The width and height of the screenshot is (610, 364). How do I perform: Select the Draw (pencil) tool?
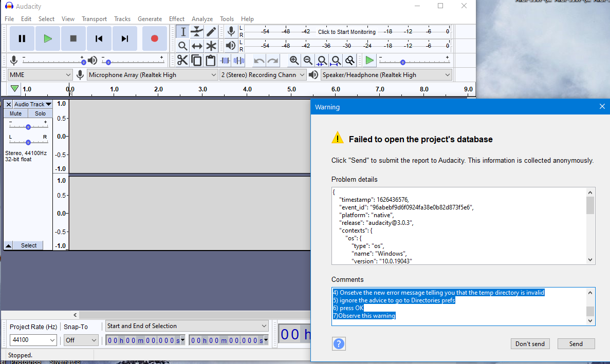211,32
